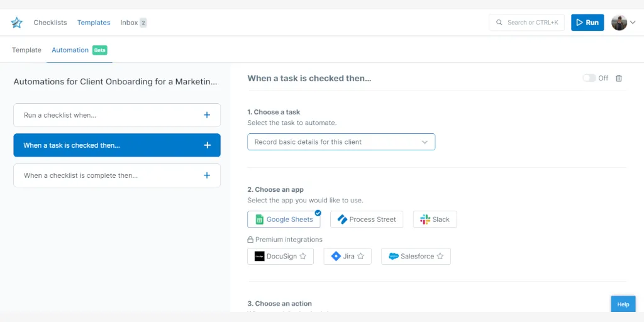644x322 pixels.
Task: Click the user avatar picture
Action: (619, 23)
